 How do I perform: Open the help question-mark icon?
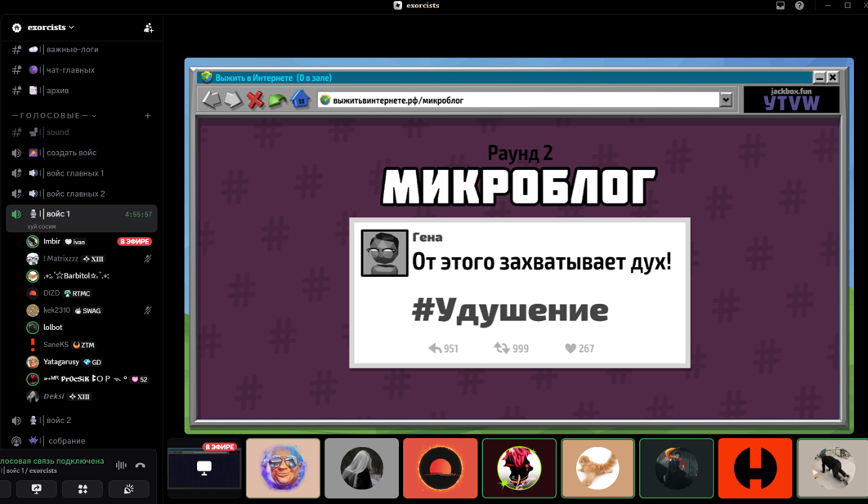799,6
